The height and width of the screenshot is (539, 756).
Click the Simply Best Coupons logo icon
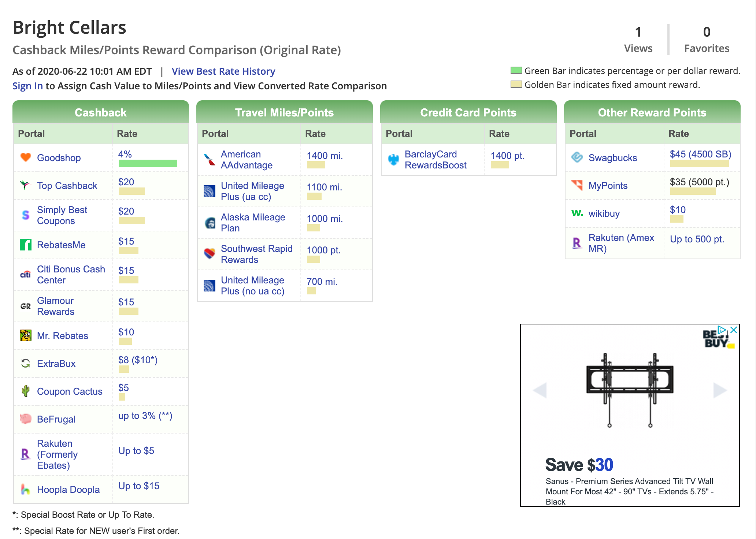coord(26,215)
